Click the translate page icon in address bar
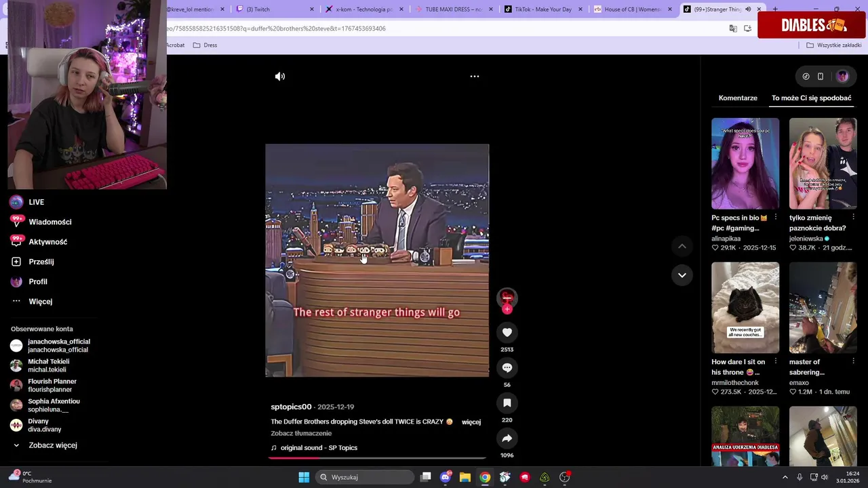This screenshot has width=868, height=488. coord(733,28)
